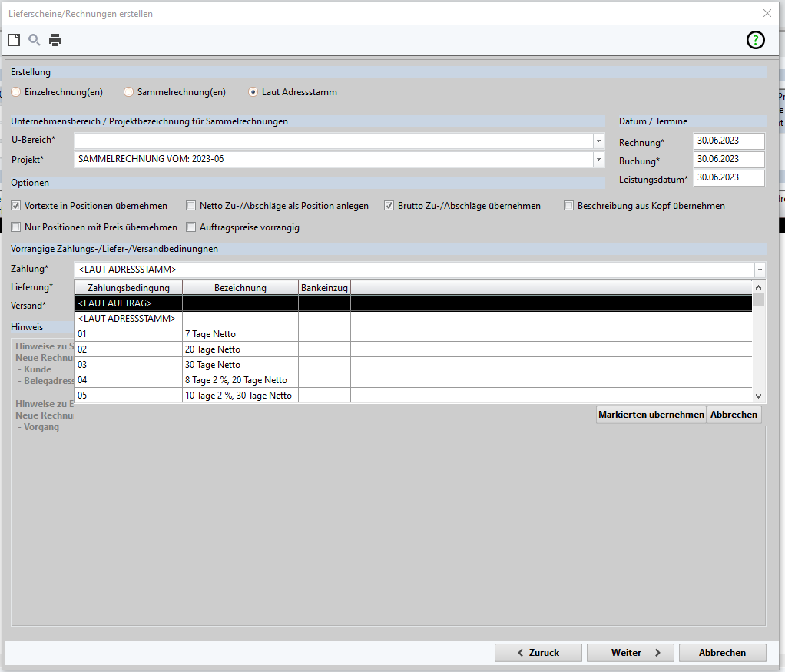Image resolution: width=785 pixels, height=672 pixels.
Task: Uncheck Brutto Zu-/Abschläge übernehmen
Action: (389, 206)
